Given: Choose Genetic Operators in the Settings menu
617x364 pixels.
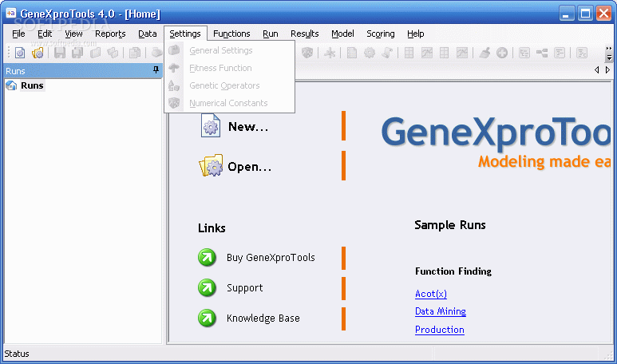Looking at the screenshot, I should tap(229, 85).
